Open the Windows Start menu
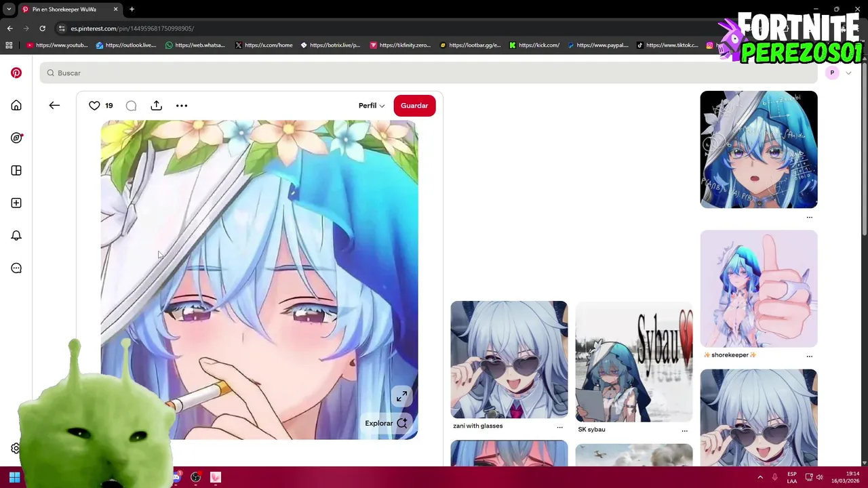 coord(14,477)
